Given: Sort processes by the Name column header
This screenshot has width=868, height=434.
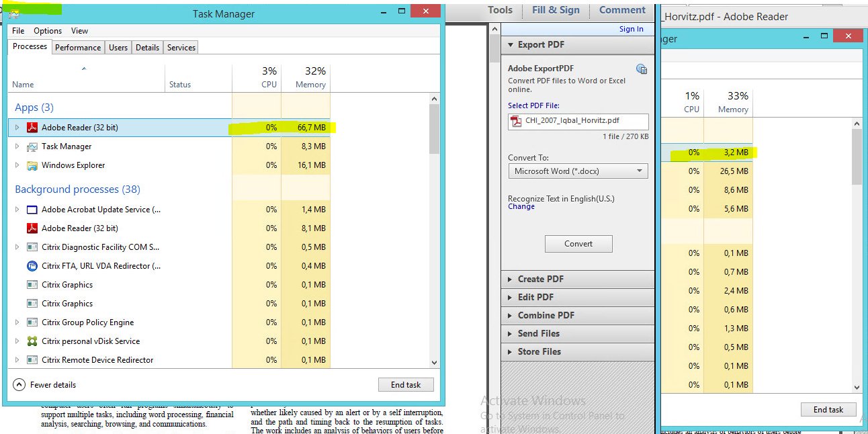Looking at the screenshot, I should tap(87, 78).
